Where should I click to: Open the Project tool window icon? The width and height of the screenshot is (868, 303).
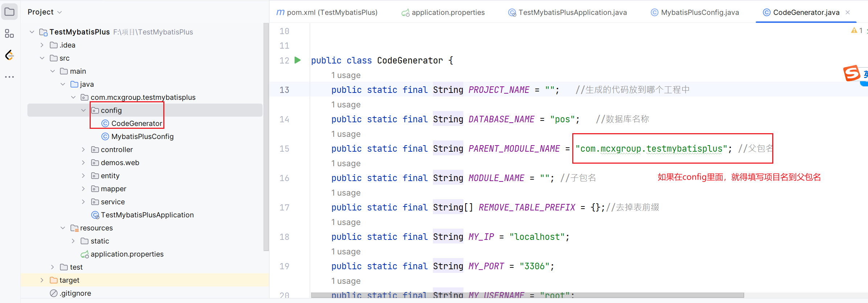pyautogui.click(x=9, y=12)
